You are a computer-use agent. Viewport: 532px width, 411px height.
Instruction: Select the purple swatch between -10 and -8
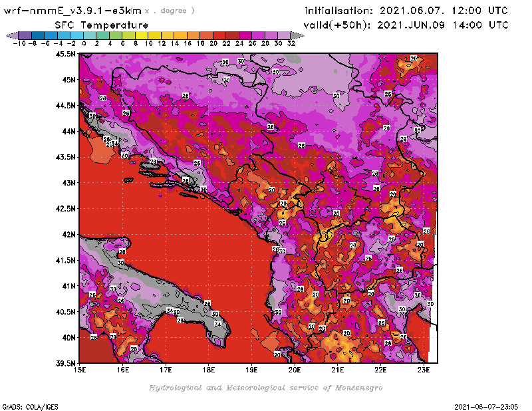pyautogui.click(x=24, y=35)
